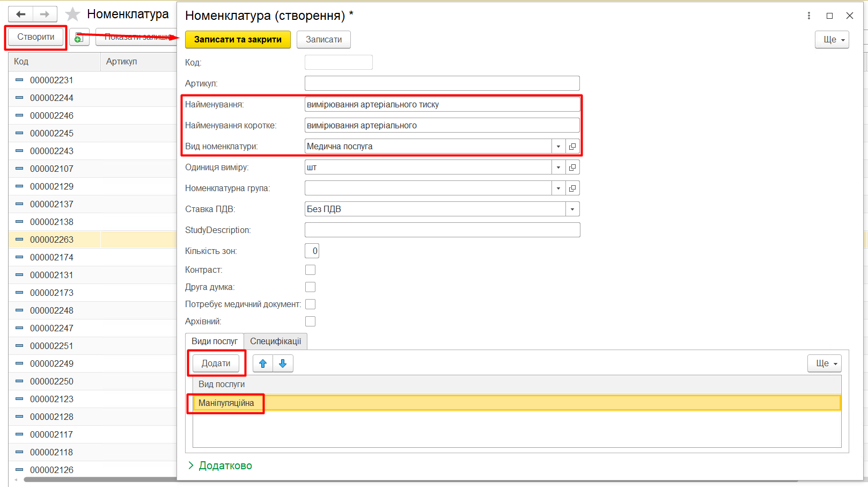The height and width of the screenshot is (487, 868).
Task: Click the Додати button
Action: (216, 364)
